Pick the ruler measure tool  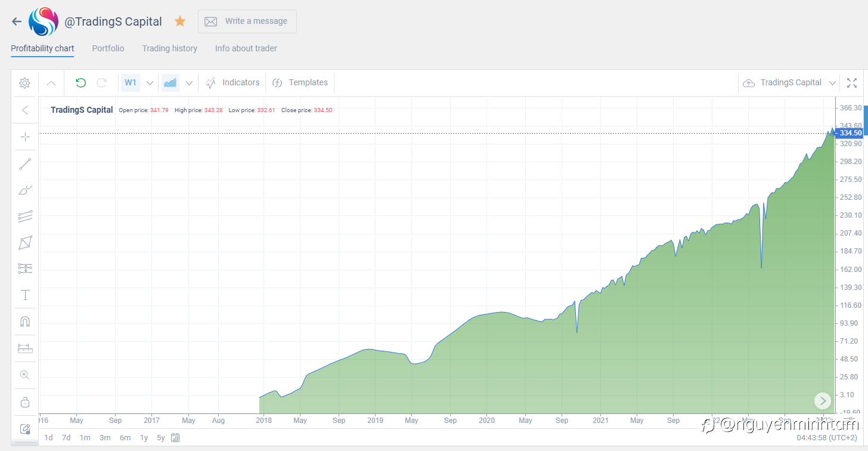25,348
